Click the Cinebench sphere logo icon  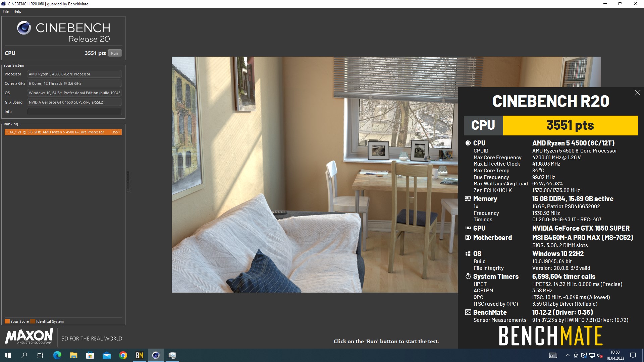pos(24,28)
